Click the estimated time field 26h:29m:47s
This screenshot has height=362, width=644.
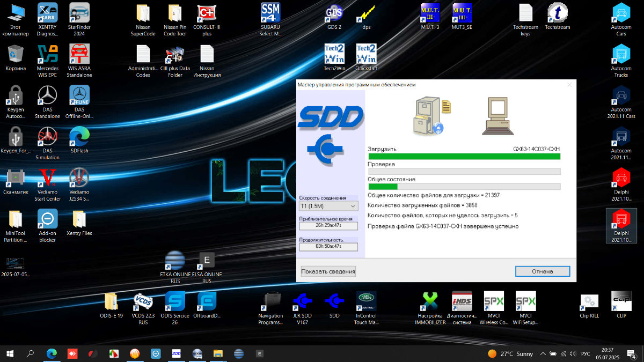tap(328, 226)
